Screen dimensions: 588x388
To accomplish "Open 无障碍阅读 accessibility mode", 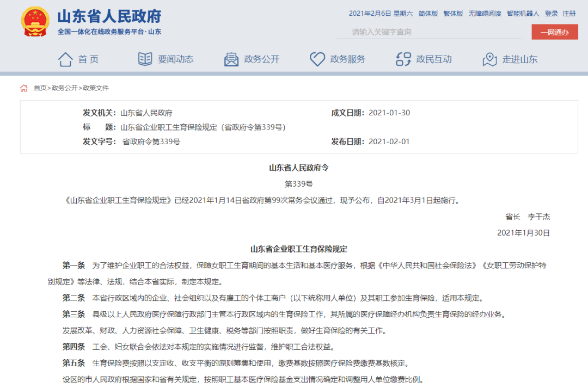I will (x=485, y=14).
